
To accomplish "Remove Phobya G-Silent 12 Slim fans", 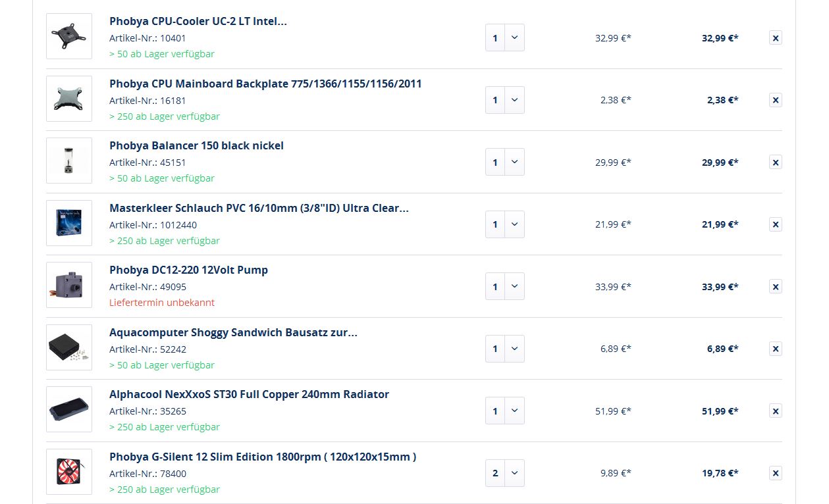I will [776, 473].
